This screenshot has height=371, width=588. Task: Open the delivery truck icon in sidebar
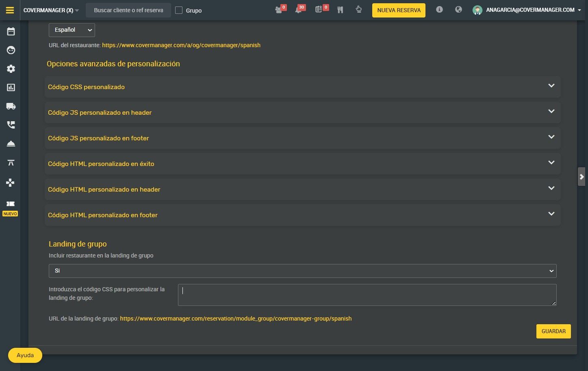[x=11, y=106]
